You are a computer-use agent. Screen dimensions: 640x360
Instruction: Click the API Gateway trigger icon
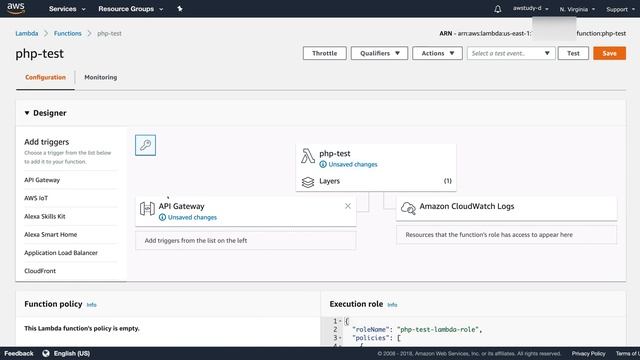pos(147,209)
